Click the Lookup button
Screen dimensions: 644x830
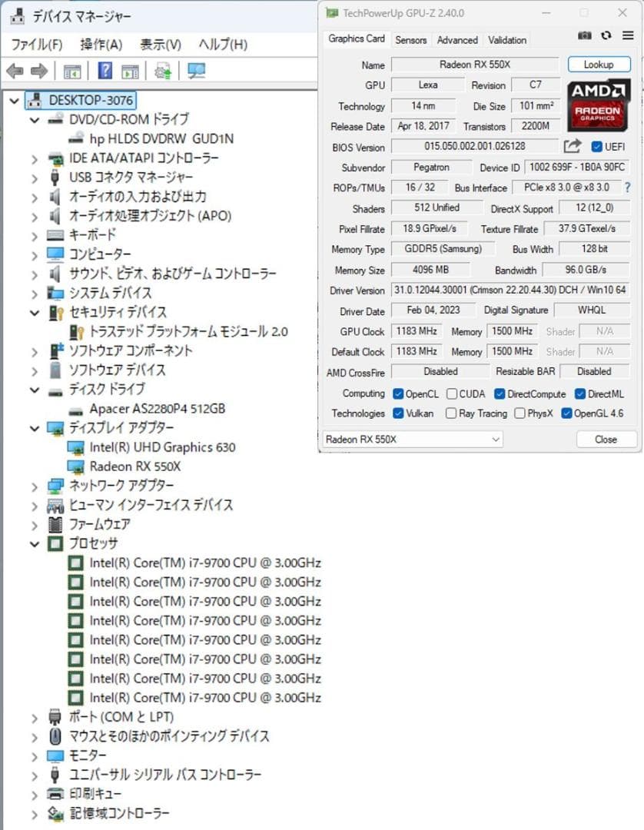[599, 65]
